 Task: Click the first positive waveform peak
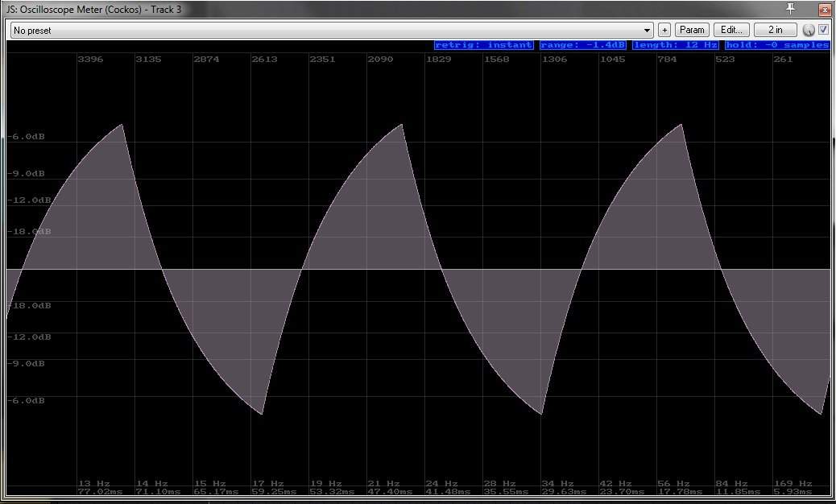point(122,126)
